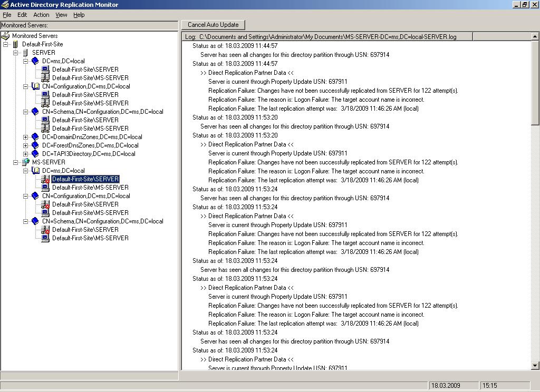Click the Replication Monitor title bar icon
The height and width of the screenshot is (392, 540).
5,4
